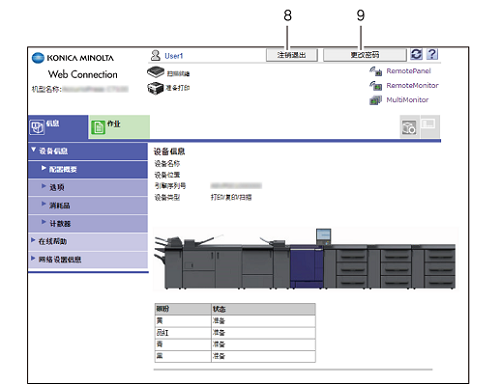500x384 pixels.
Task: Open help with the question mark icon
Action: [x=432, y=54]
